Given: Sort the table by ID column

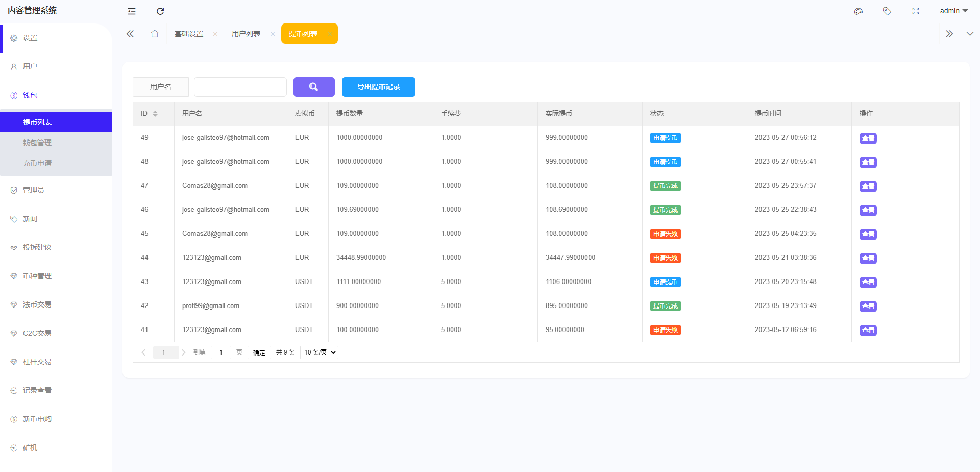Looking at the screenshot, I should pos(155,114).
